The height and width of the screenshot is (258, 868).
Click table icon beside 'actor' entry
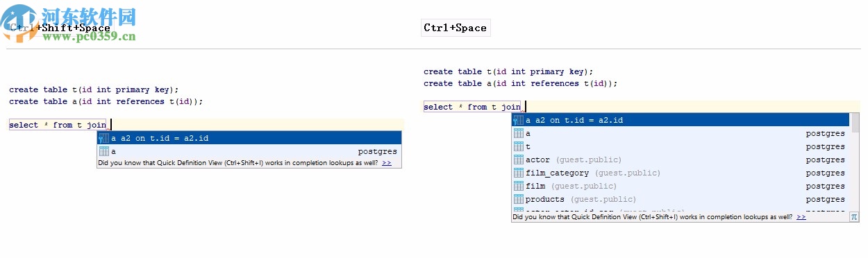pos(518,160)
